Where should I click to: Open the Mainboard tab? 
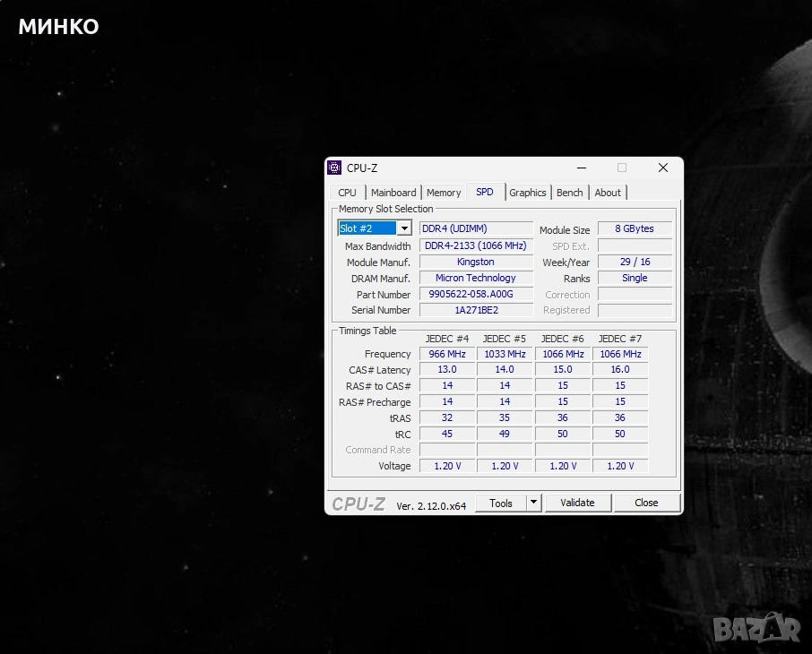pos(393,193)
